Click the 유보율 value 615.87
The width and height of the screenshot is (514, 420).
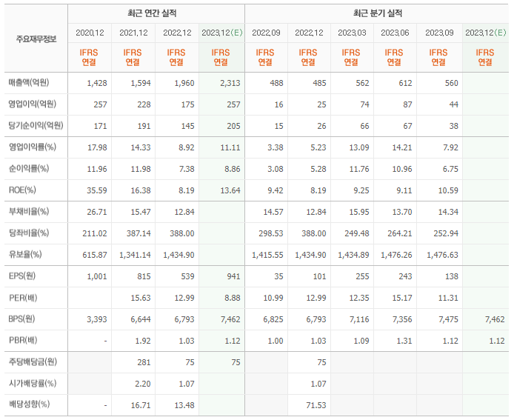coord(94,255)
